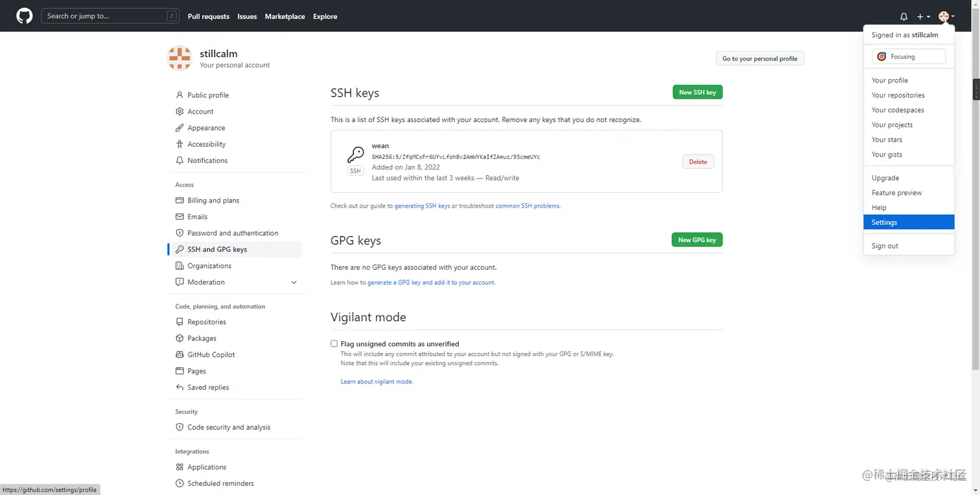Click the credit card icon beside Billing
This screenshot has height=495, width=980.
click(180, 200)
